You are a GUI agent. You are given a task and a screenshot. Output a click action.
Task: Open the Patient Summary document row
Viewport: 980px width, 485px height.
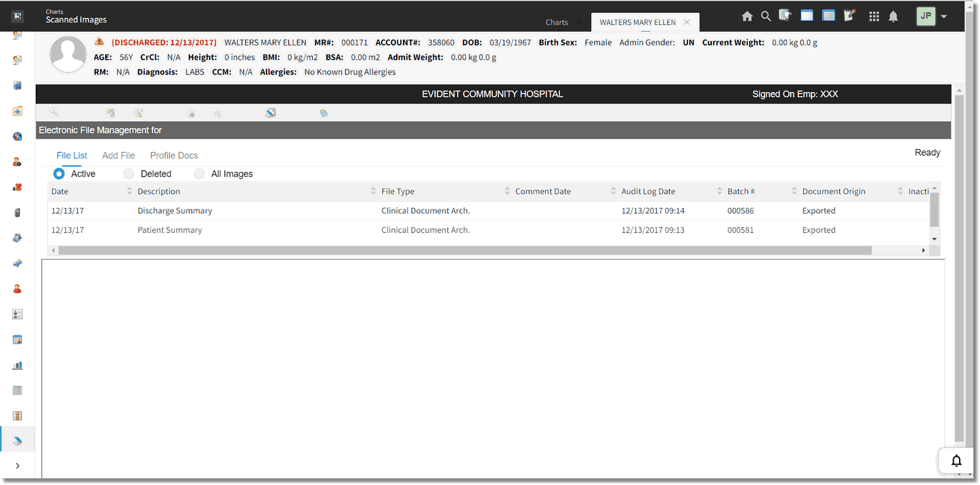pos(488,230)
